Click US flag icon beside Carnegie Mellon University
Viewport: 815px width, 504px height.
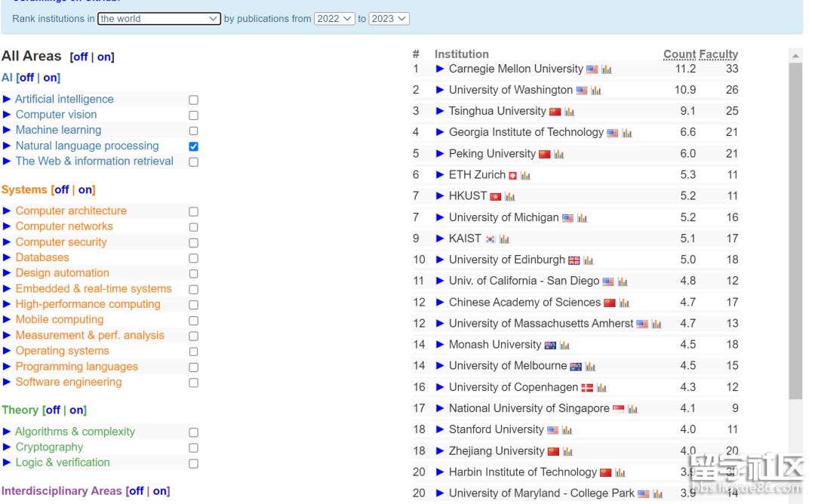[592, 69]
